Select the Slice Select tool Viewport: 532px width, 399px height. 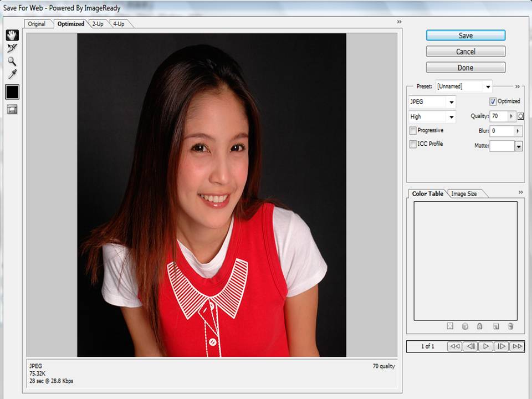pos(12,48)
